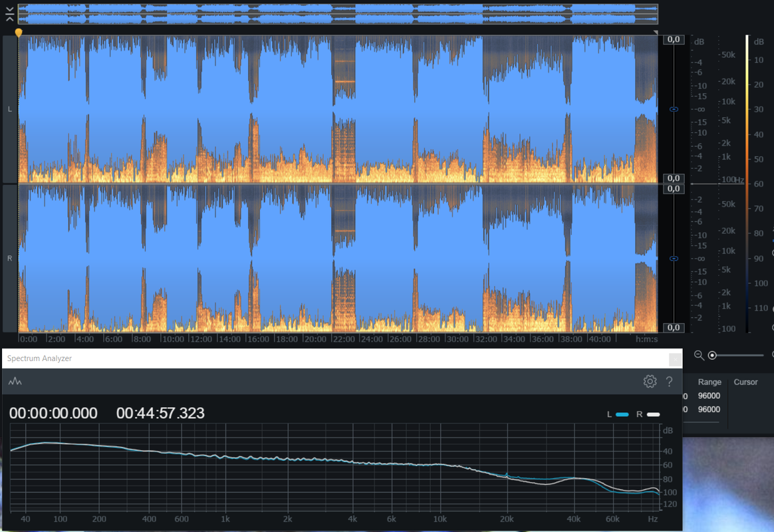Click the Spectrum Analyzer title text
This screenshot has height=532, width=774.
[x=39, y=358]
